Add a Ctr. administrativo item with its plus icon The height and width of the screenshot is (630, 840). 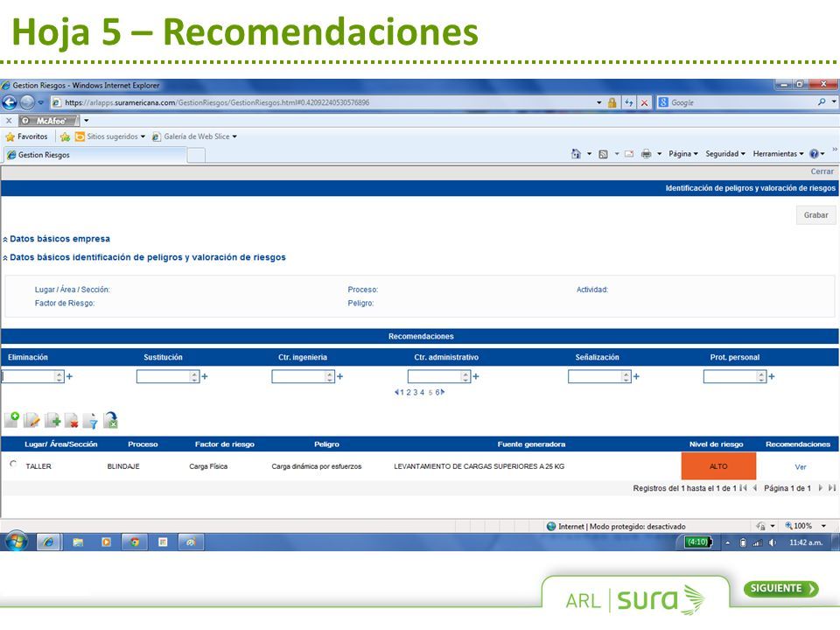[476, 376]
